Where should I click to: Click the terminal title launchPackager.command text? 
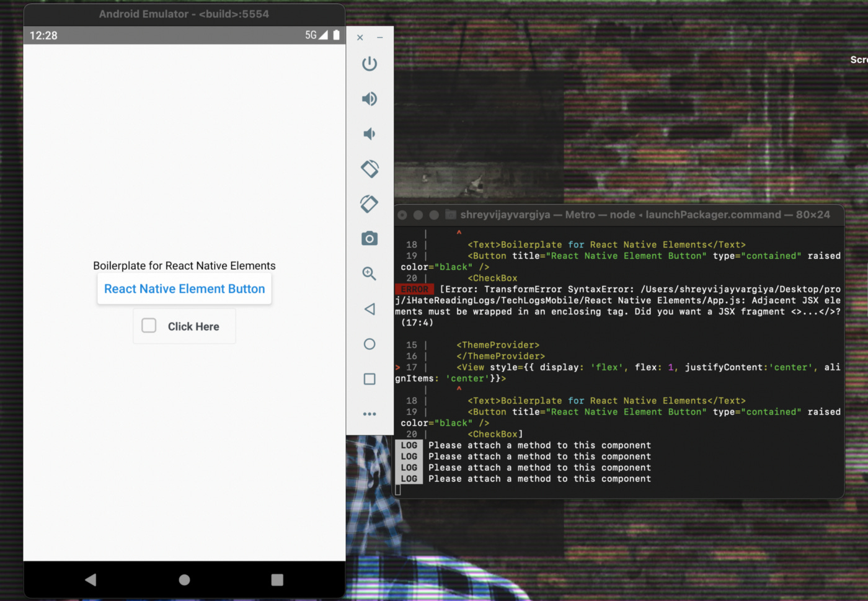[x=713, y=215]
